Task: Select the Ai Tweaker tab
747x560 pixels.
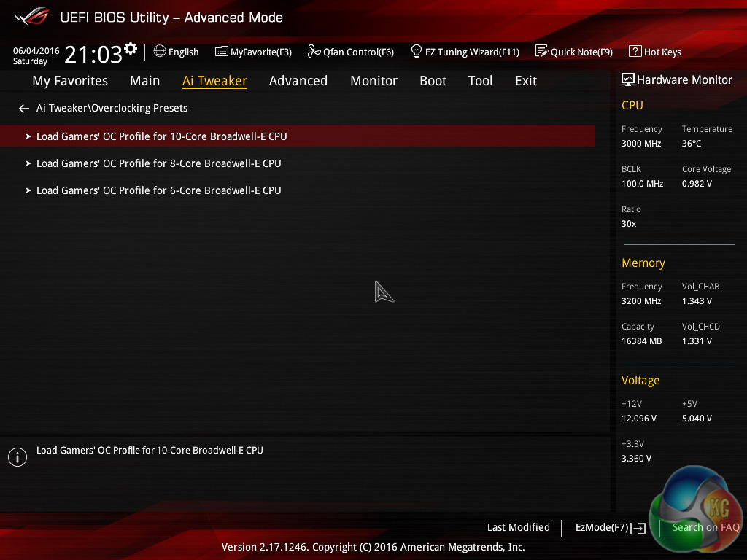Action: (214, 81)
